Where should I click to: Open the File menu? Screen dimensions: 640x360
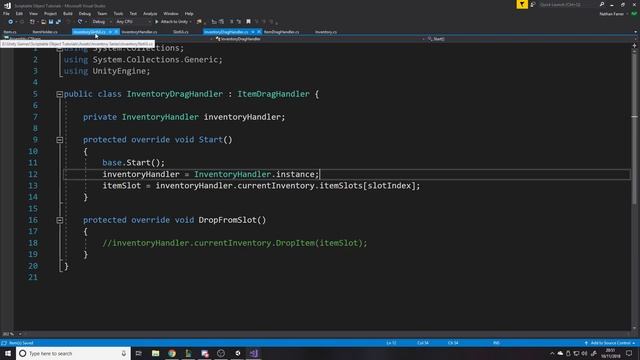coord(6,13)
